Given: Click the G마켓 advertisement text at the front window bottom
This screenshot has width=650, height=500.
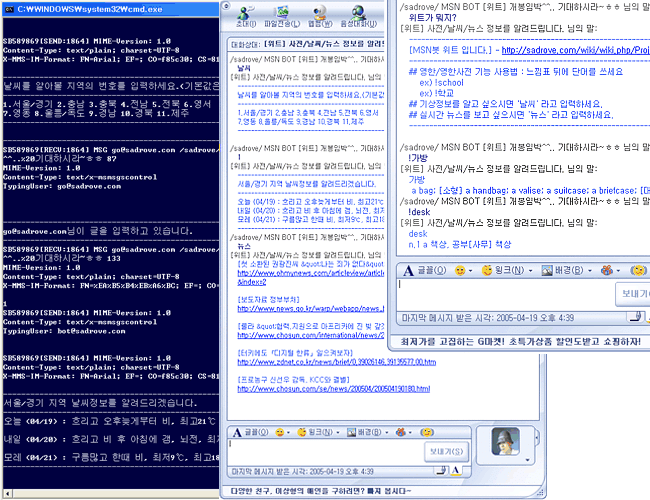Looking at the screenshot, I should pyautogui.click(x=521, y=341).
